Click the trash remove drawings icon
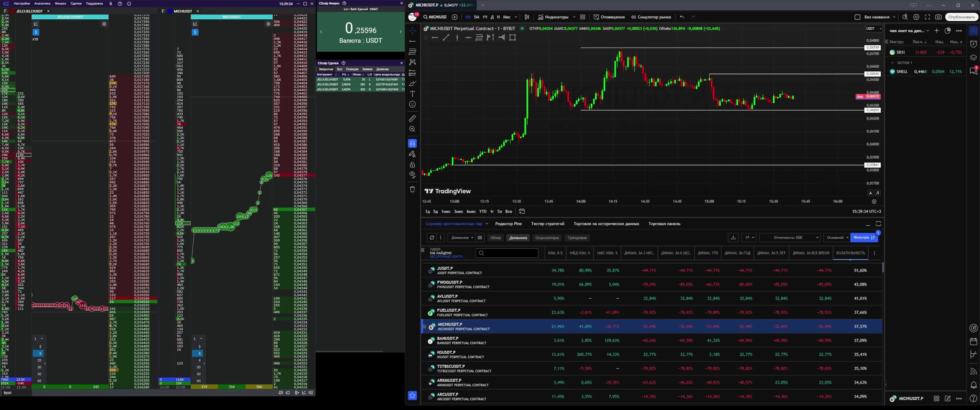 [413, 189]
